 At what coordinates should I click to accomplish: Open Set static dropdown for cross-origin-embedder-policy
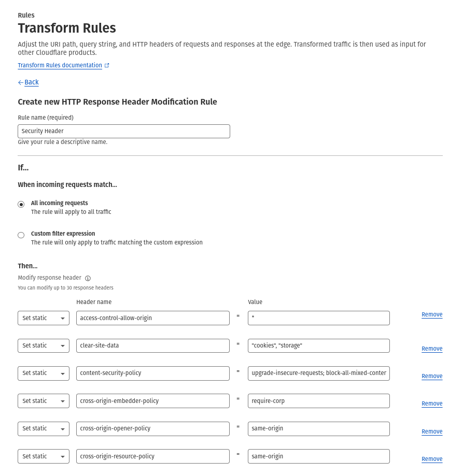click(44, 401)
